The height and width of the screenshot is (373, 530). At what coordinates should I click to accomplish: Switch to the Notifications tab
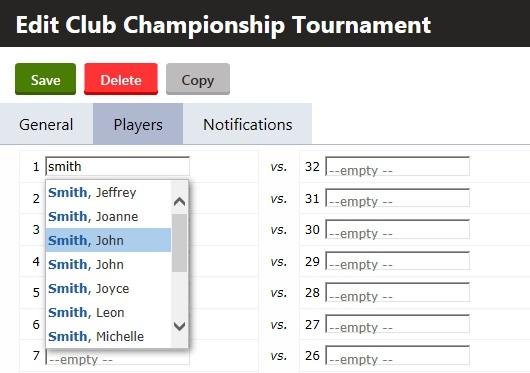point(247,124)
